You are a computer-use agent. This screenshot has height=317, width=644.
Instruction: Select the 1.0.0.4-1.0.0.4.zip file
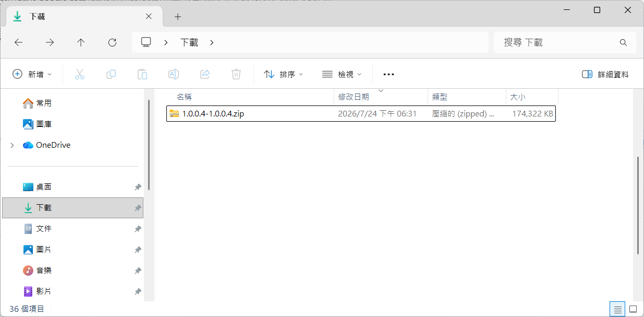point(361,114)
